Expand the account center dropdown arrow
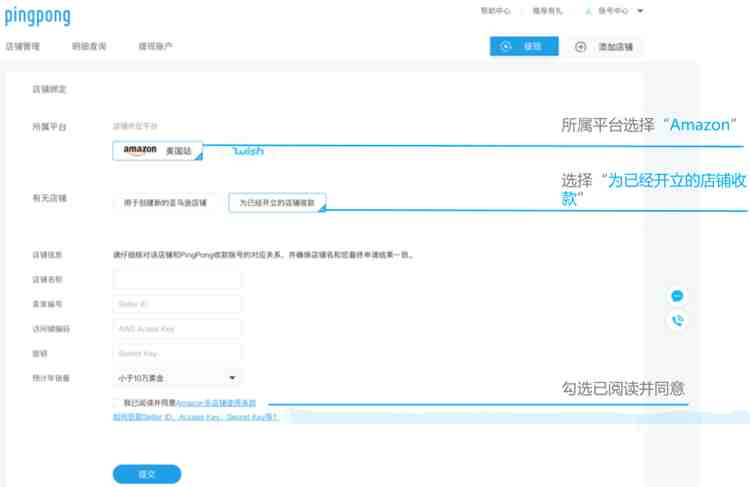This screenshot has height=487, width=750. 640,11
